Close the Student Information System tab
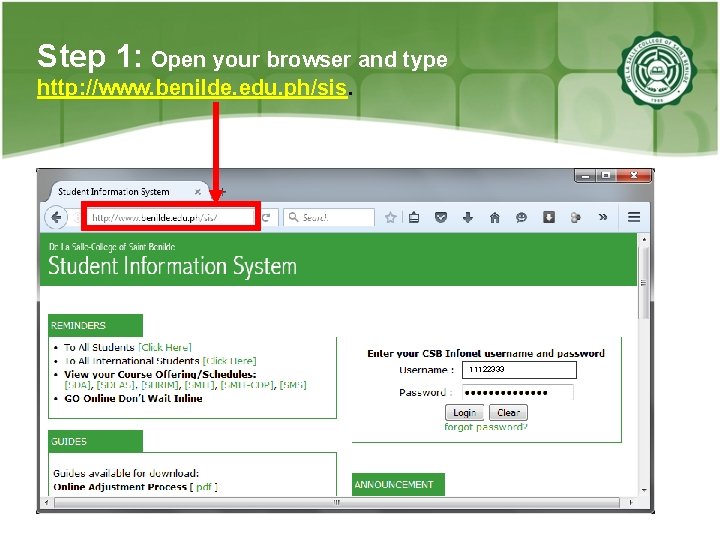The width and height of the screenshot is (720, 540). (197, 191)
